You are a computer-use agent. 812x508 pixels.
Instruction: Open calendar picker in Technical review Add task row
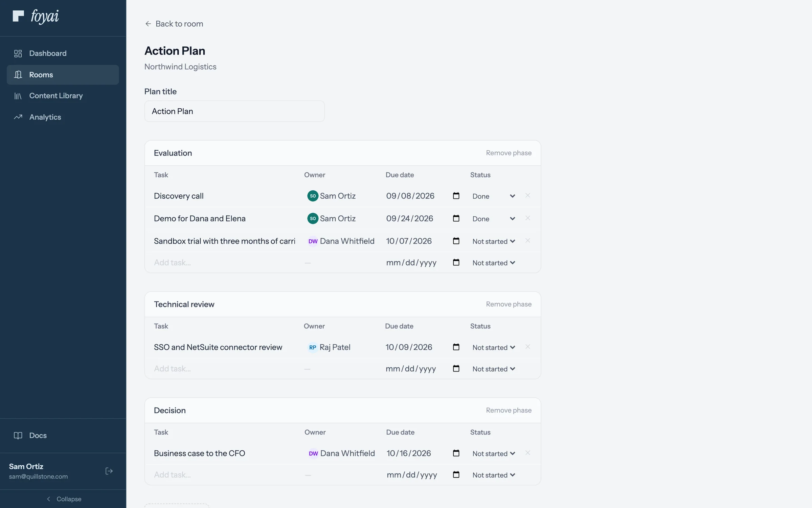(456, 368)
